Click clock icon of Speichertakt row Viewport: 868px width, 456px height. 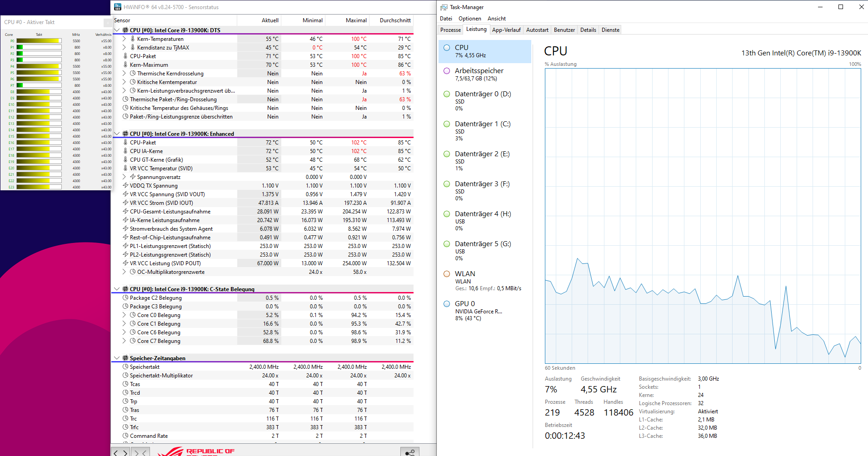coord(125,367)
